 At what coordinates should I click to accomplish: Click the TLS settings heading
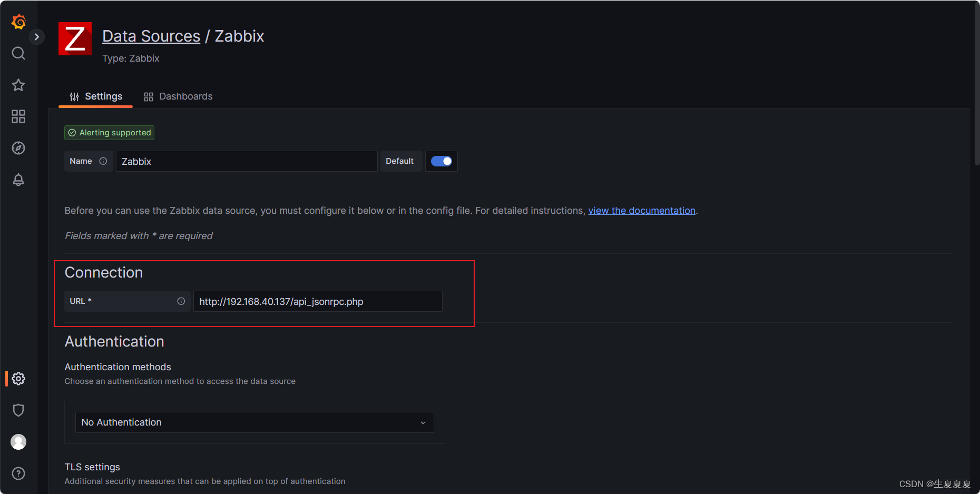coord(92,467)
